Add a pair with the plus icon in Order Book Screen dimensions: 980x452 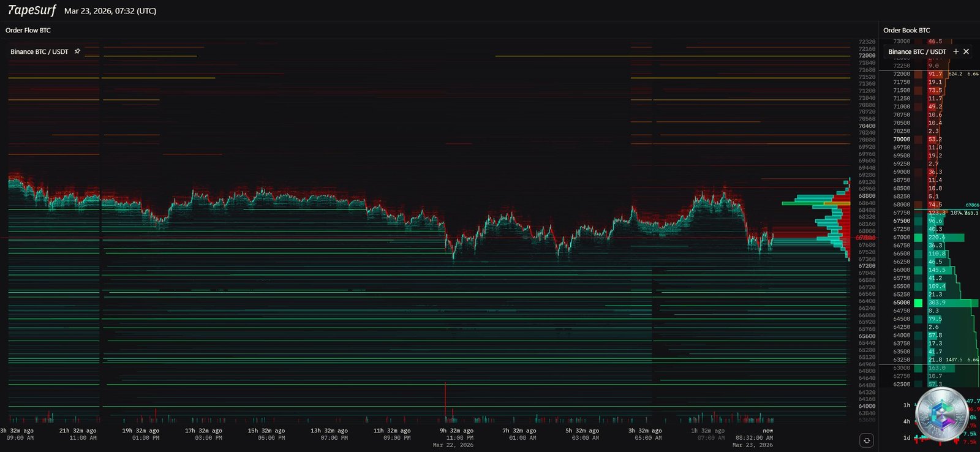956,51
